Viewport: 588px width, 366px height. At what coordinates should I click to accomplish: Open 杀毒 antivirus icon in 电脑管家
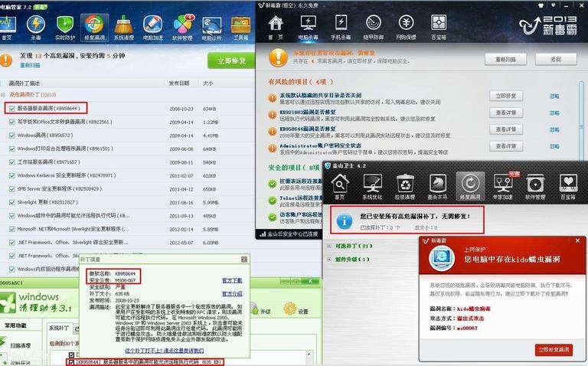tap(34, 26)
